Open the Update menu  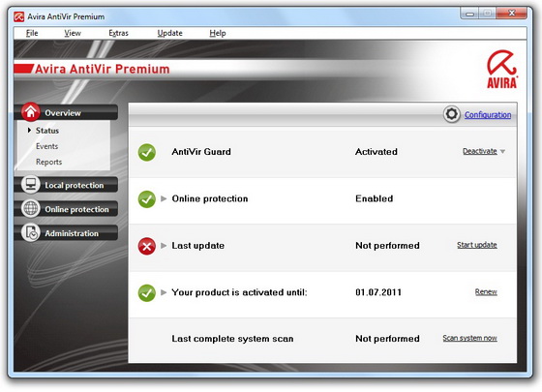169,33
